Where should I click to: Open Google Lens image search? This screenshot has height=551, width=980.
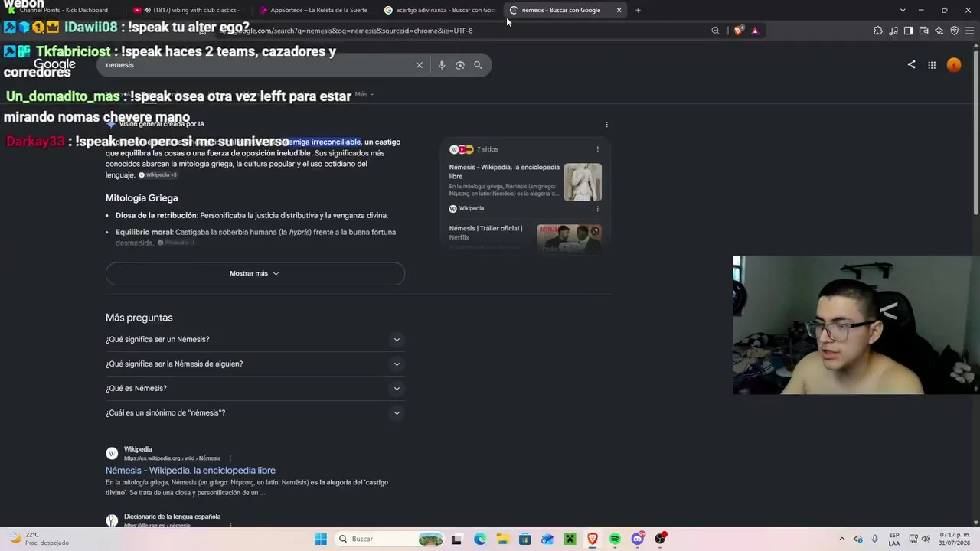point(460,65)
